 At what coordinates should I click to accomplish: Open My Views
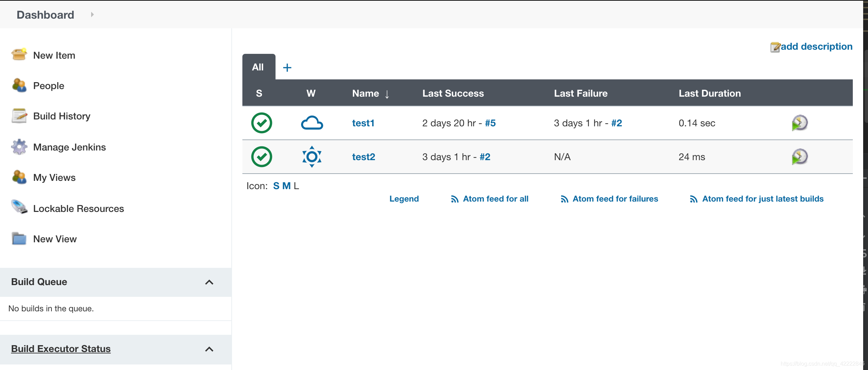click(54, 177)
